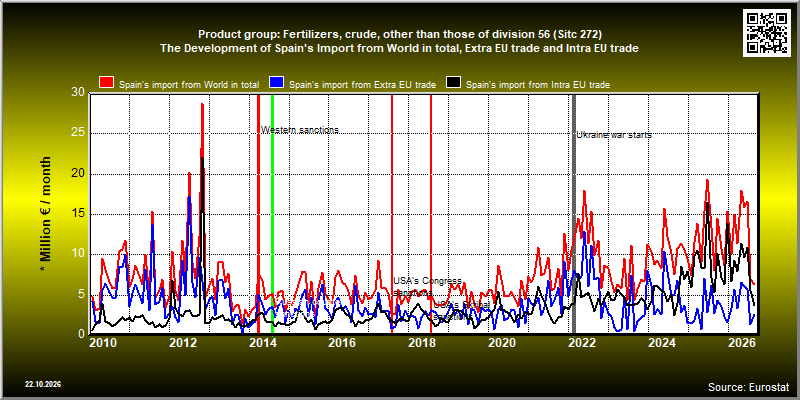Click the 22.10.2026 date stamp
The height and width of the screenshot is (400, 800).
[x=43, y=384]
